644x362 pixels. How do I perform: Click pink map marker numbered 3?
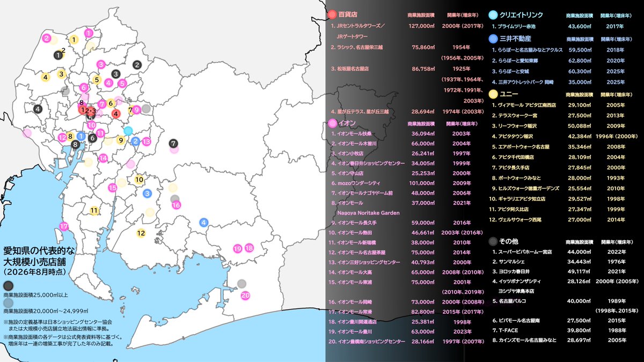101,64
